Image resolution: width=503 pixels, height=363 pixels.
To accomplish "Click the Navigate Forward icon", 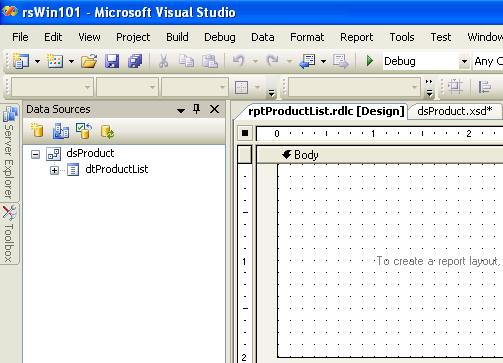I will (x=341, y=61).
